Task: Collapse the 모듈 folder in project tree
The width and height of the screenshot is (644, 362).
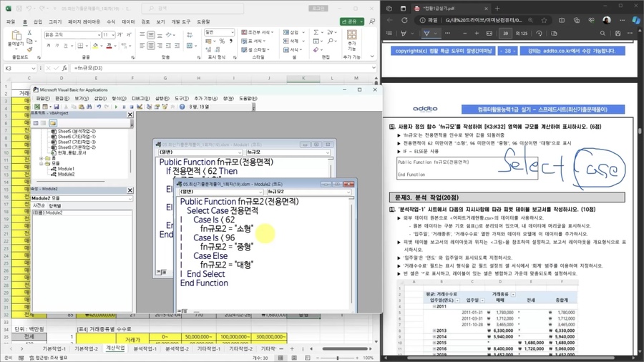Action: pos(41,163)
